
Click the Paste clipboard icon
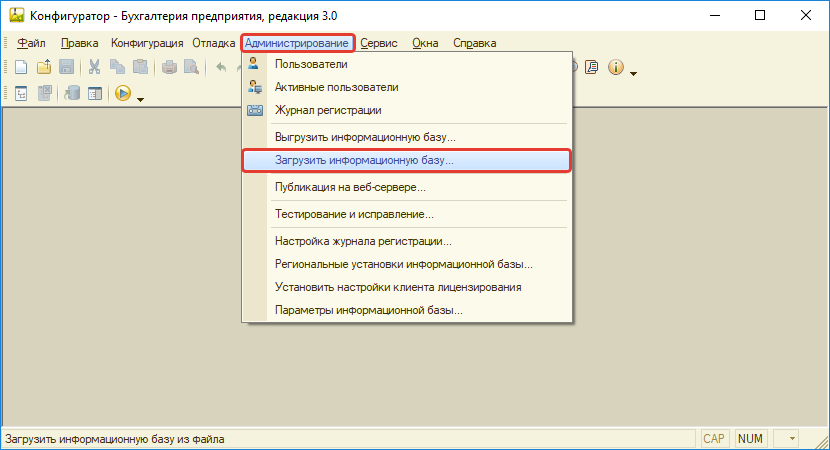140,67
